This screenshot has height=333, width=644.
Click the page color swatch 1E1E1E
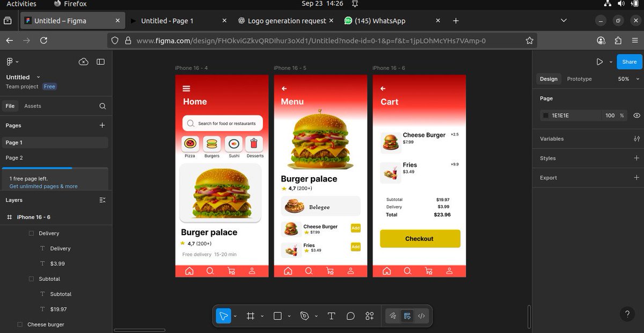(x=546, y=115)
